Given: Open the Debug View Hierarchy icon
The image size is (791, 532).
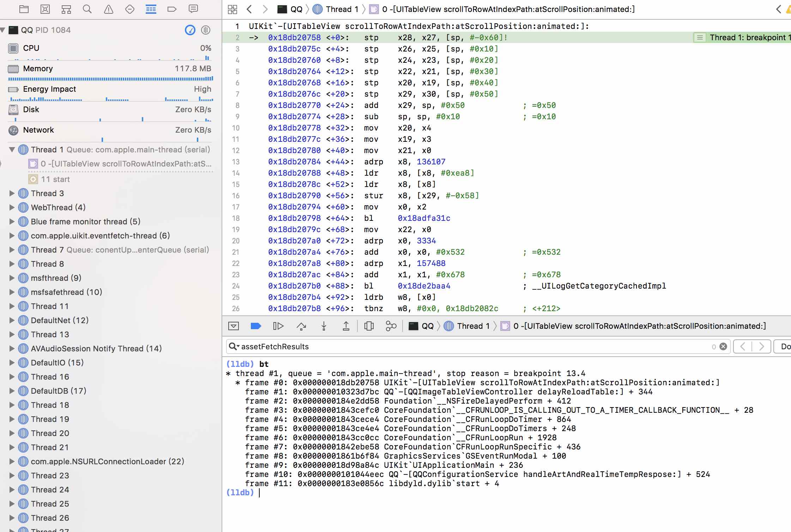Looking at the screenshot, I should [369, 326].
